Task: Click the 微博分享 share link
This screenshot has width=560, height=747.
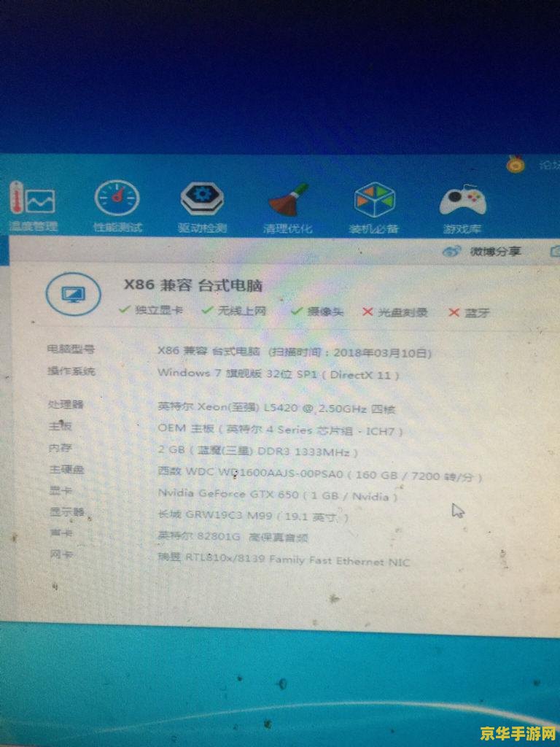Action: point(495,251)
